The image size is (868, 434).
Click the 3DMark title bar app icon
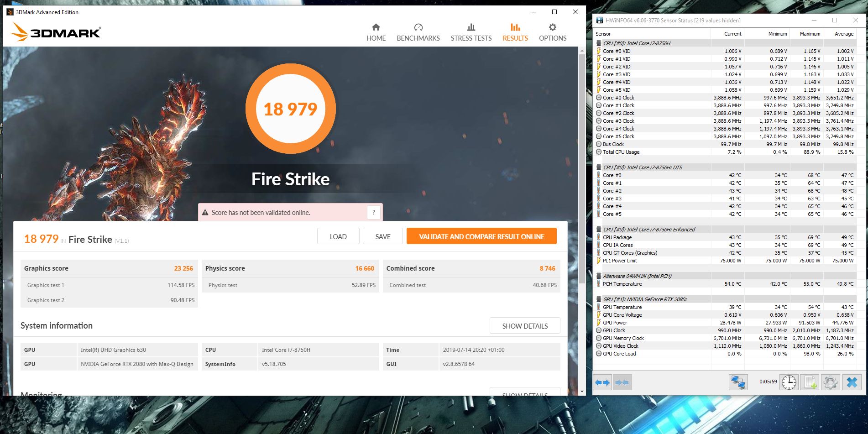tap(10, 12)
